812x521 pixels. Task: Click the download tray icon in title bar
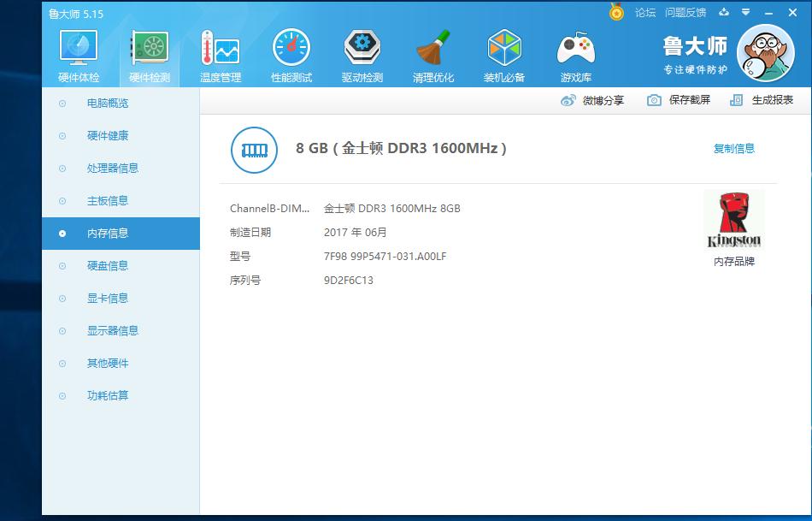tap(724, 13)
